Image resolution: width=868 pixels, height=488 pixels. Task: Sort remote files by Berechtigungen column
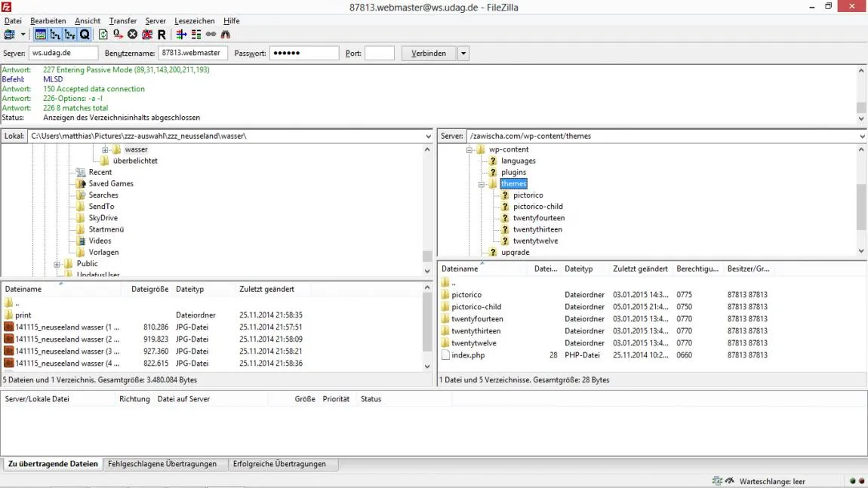(697, 269)
